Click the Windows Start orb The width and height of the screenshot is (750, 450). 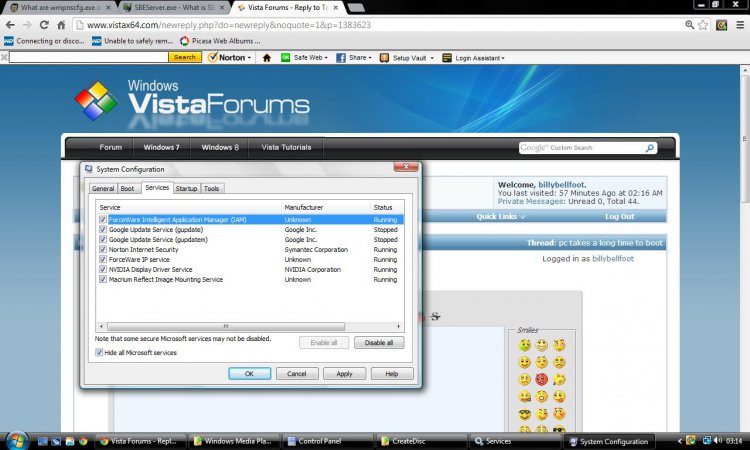[17, 440]
